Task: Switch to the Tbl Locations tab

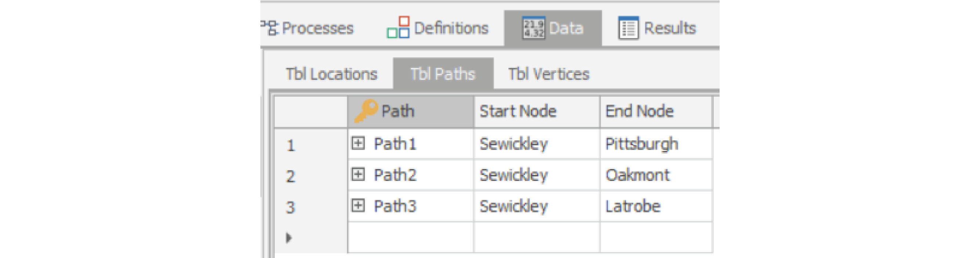Action: [x=331, y=74]
